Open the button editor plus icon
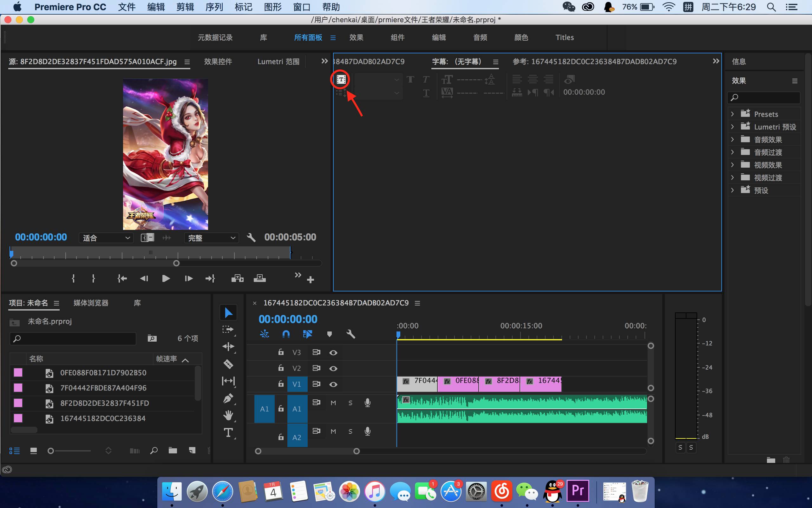This screenshot has width=812, height=508. [x=311, y=279]
